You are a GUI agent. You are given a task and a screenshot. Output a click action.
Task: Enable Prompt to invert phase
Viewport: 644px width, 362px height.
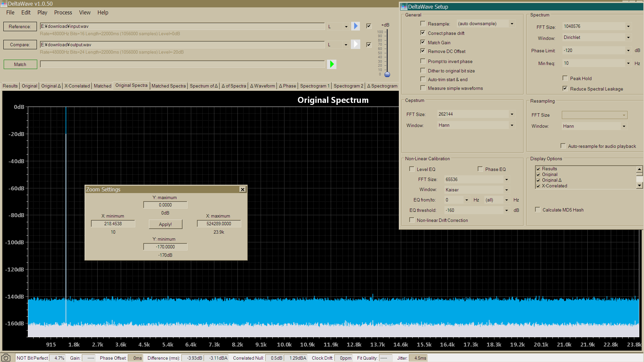coord(423,61)
